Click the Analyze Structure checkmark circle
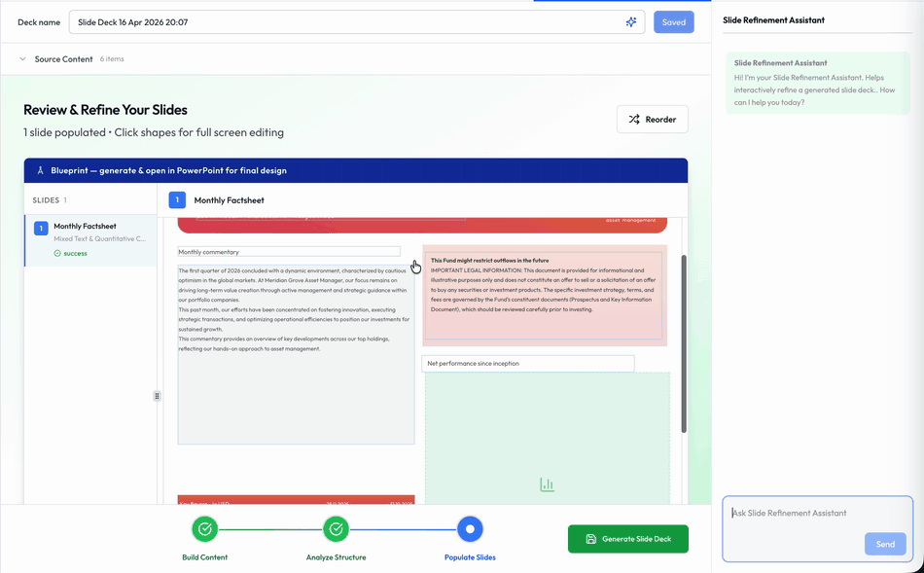Viewport: 924px width, 573px height. pyautogui.click(x=336, y=529)
